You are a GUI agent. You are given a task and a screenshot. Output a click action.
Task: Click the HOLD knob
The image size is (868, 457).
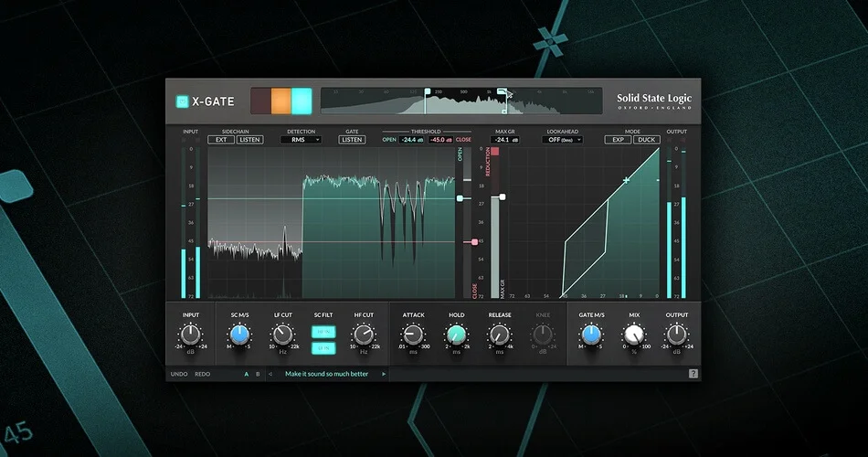tap(456, 335)
